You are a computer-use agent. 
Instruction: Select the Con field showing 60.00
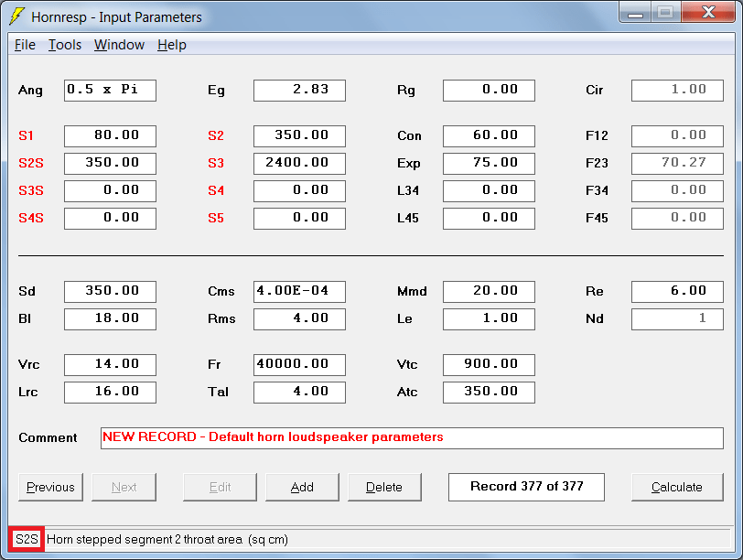click(x=489, y=136)
